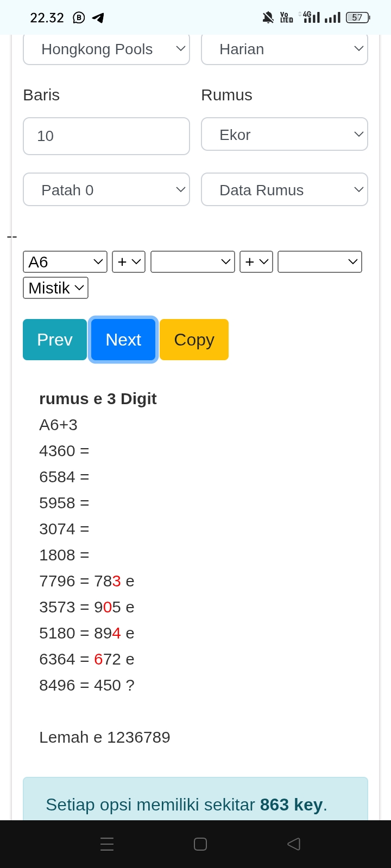This screenshot has height=868, width=391.
Task: Tap the muted bell icon in status bar
Action: point(268,18)
